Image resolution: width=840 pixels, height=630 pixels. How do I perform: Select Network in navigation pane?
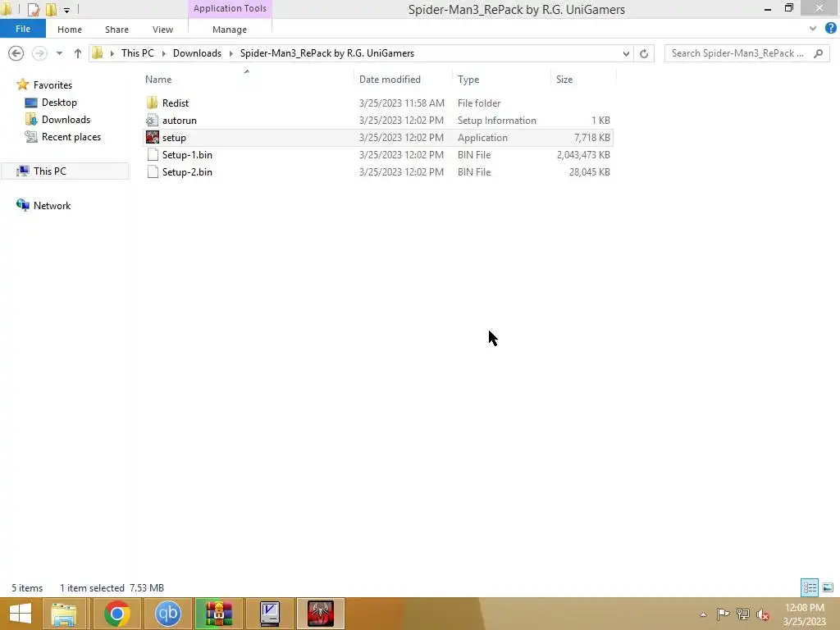pyautogui.click(x=52, y=206)
